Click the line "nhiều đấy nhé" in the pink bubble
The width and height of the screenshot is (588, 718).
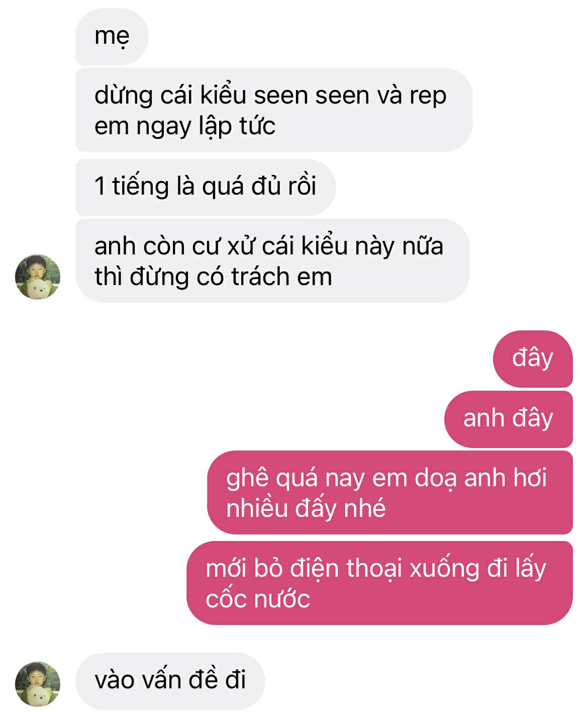[306, 508]
